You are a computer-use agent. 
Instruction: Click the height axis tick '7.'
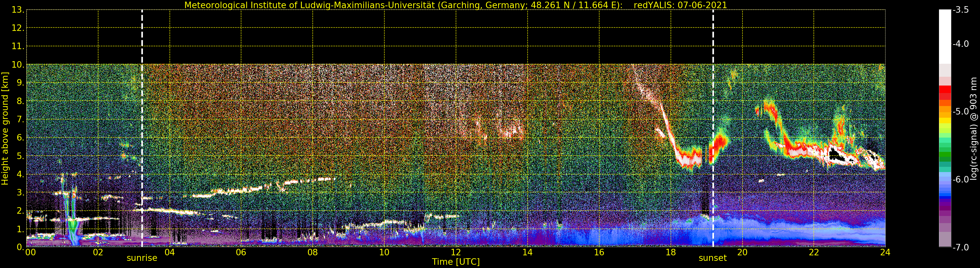20,119
